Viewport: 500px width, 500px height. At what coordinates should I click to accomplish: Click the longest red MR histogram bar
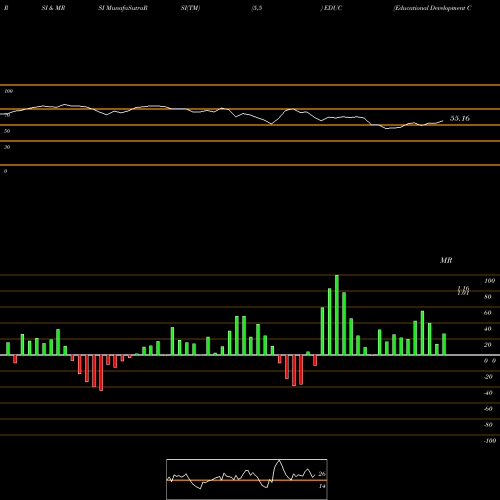pyautogui.click(x=101, y=373)
